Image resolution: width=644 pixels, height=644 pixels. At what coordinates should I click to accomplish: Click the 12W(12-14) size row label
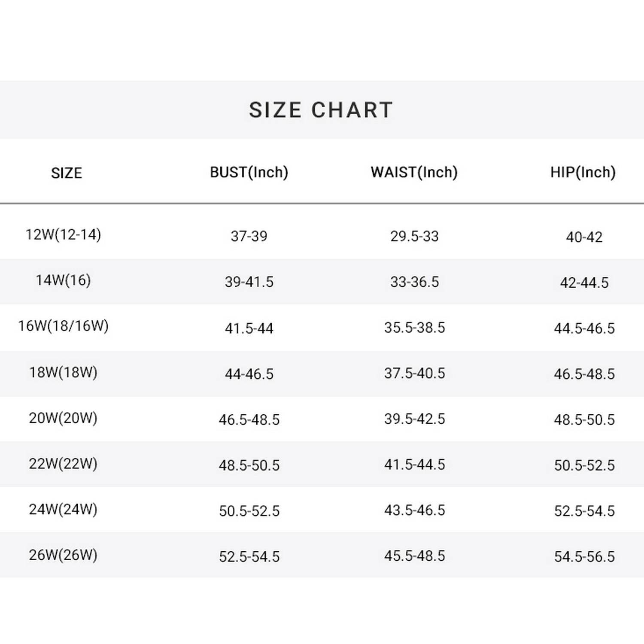pos(63,235)
